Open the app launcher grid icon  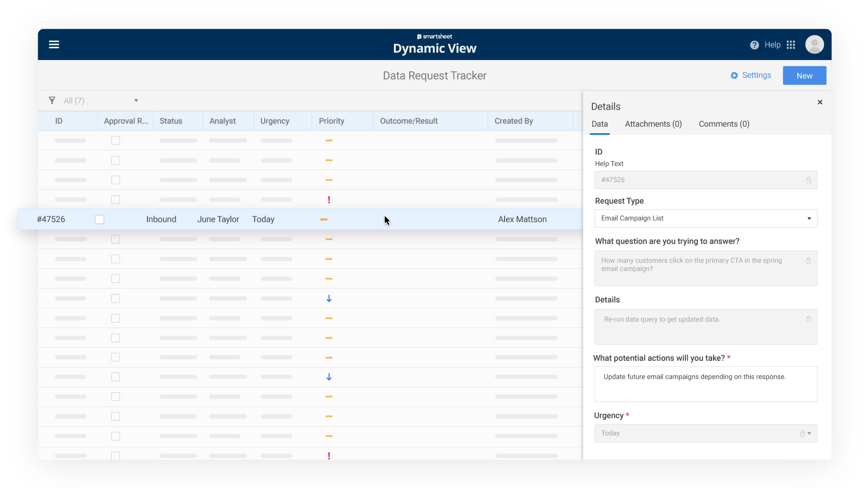point(790,44)
